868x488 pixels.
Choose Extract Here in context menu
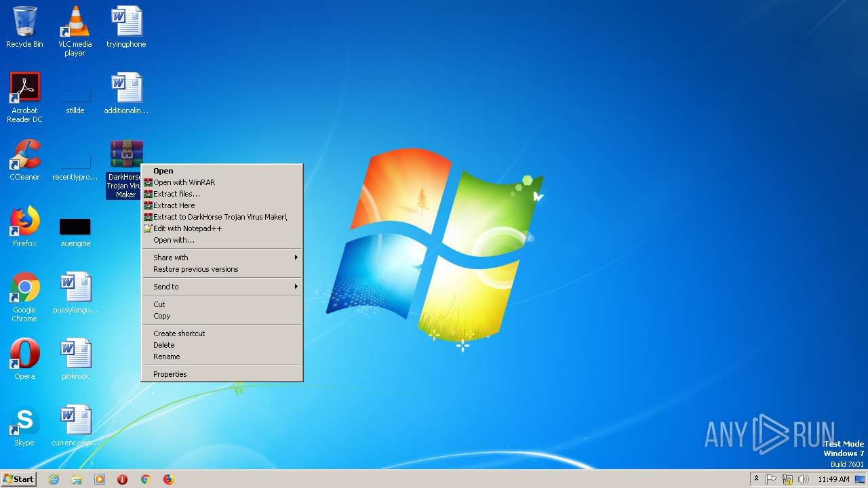222,205
